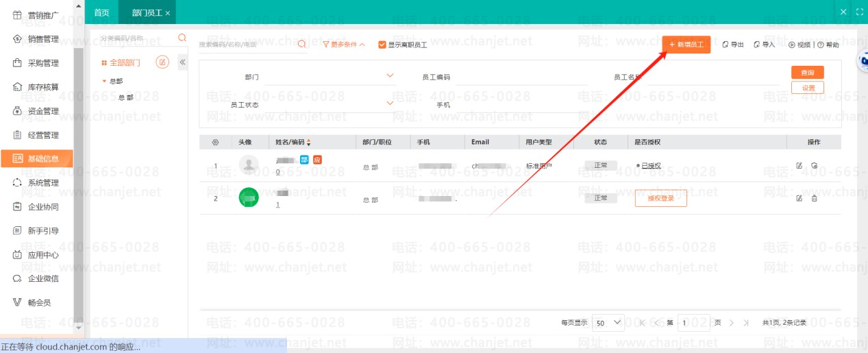This screenshot has width=868, height=353.
Task: Open the 已授权 link in row 1
Action: [651, 166]
